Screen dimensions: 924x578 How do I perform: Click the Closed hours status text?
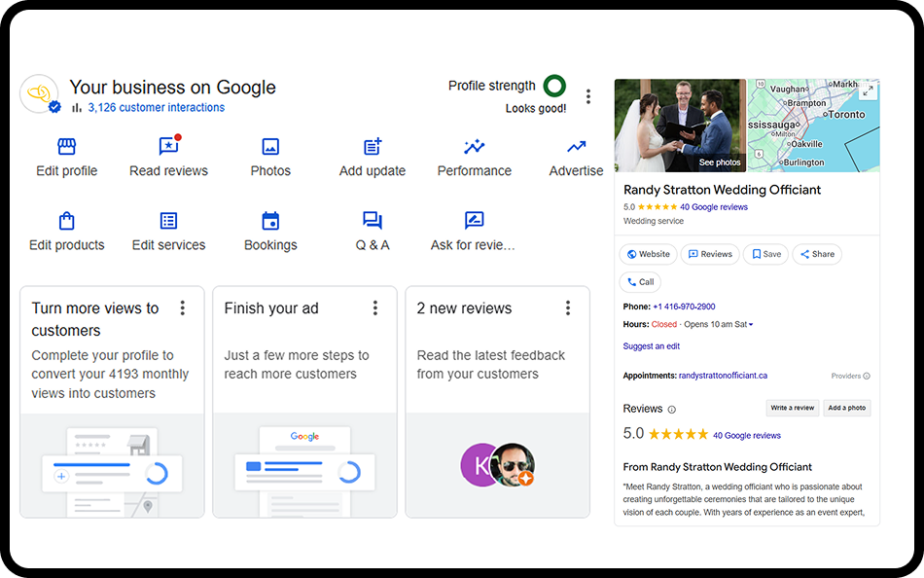[x=664, y=324]
